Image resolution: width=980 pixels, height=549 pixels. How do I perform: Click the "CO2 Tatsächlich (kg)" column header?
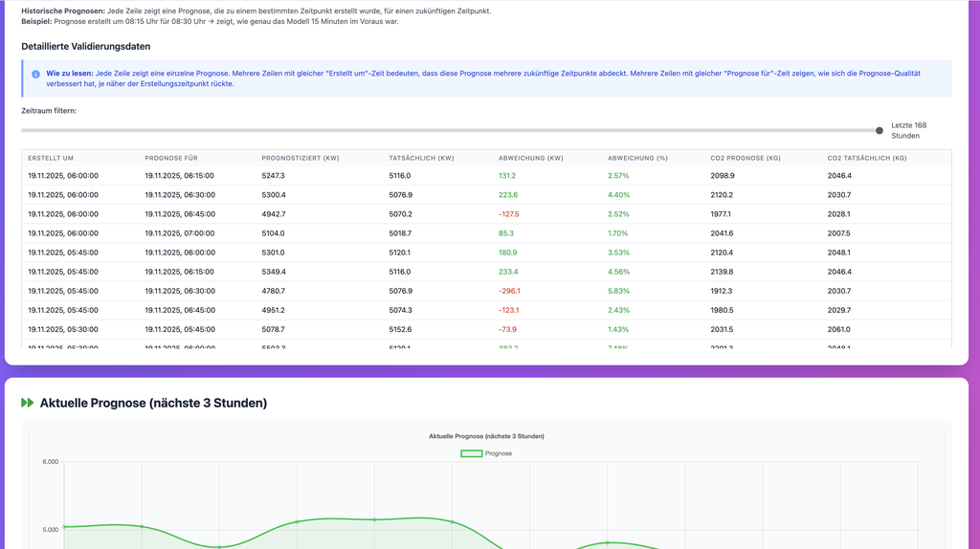[x=867, y=158]
